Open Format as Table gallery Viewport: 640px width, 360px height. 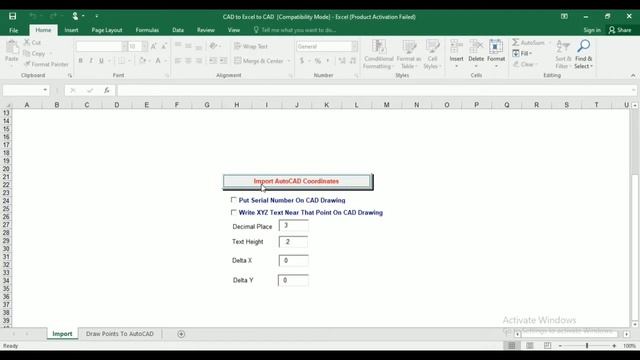point(409,54)
